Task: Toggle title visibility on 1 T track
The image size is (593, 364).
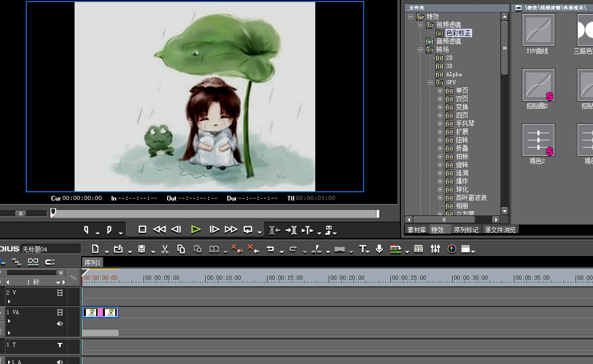Action: click(x=60, y=345)
